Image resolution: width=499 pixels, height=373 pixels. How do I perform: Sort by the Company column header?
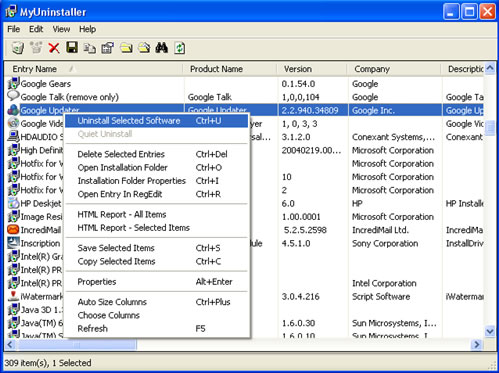click(x=394, y=69)
